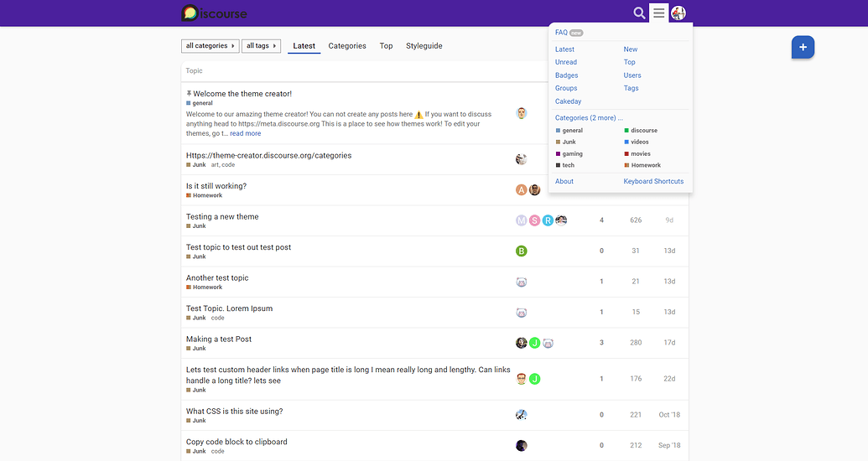Open topic 'Is it still working?'
This screenshot has height=461, width=868.
point(216,186)
